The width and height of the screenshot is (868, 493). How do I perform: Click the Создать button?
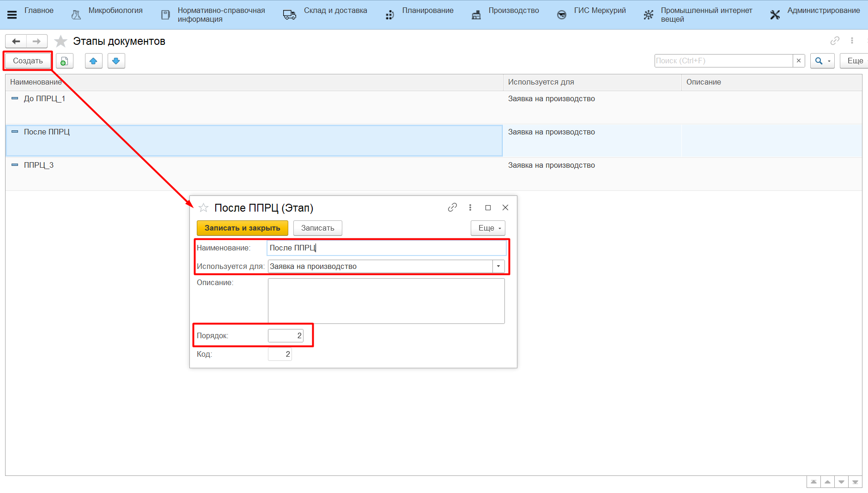click(28, 61)
